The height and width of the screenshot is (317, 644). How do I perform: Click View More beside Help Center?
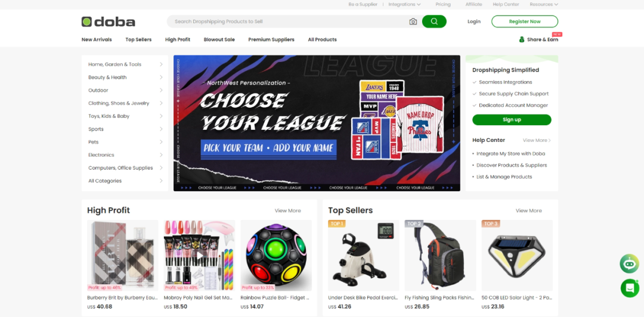tap(537, 141)
